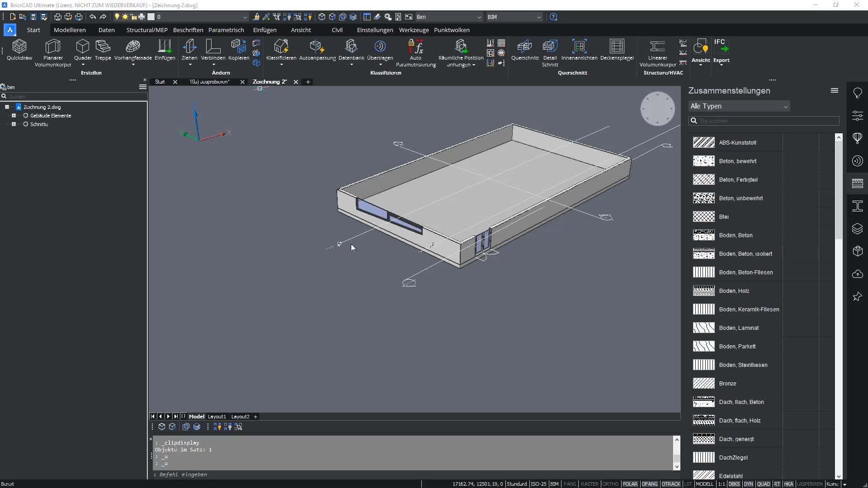The image size is (868, 488).
Task: Select the Quickdraw tool
Action: [19, 50]
